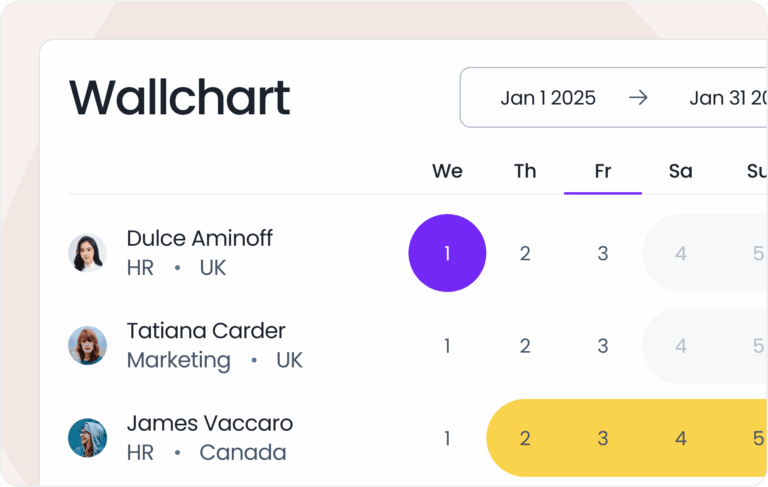Open Tatiana Carder's profile photo
768x487 pixels.
coord(87,345)
